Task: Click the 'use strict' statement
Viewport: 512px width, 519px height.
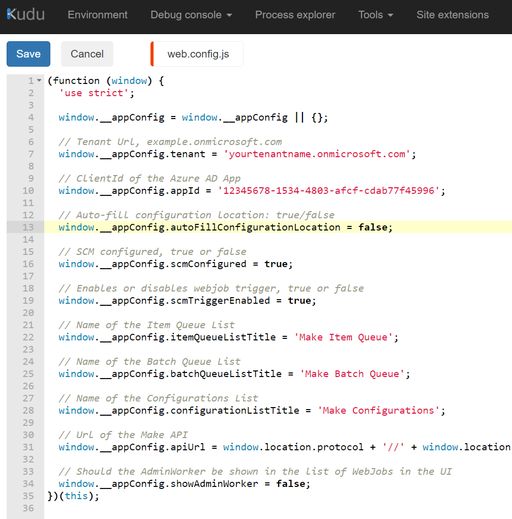Action: click(96, 93)
